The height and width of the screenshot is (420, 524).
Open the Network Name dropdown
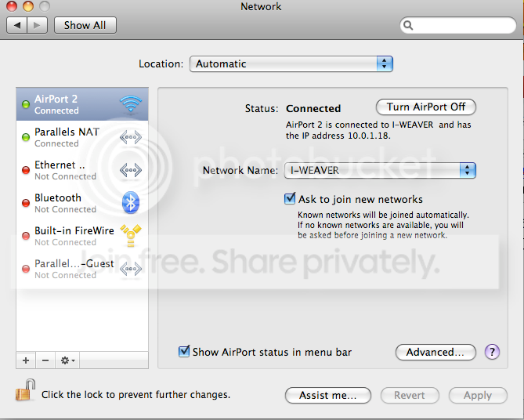380,171
